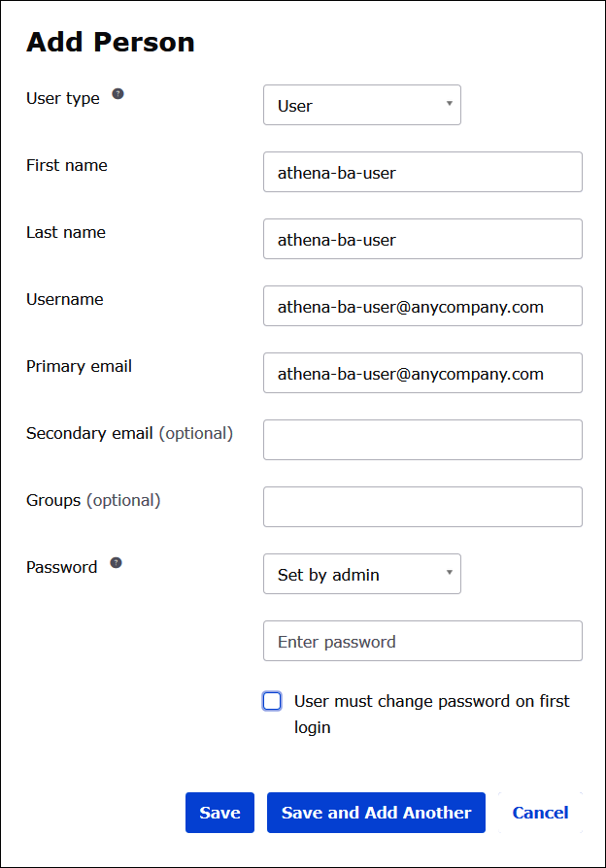The height and width of the screenshot is (868, 606).
Task: Click the Primary email field
Action: [x=422, y=373]
